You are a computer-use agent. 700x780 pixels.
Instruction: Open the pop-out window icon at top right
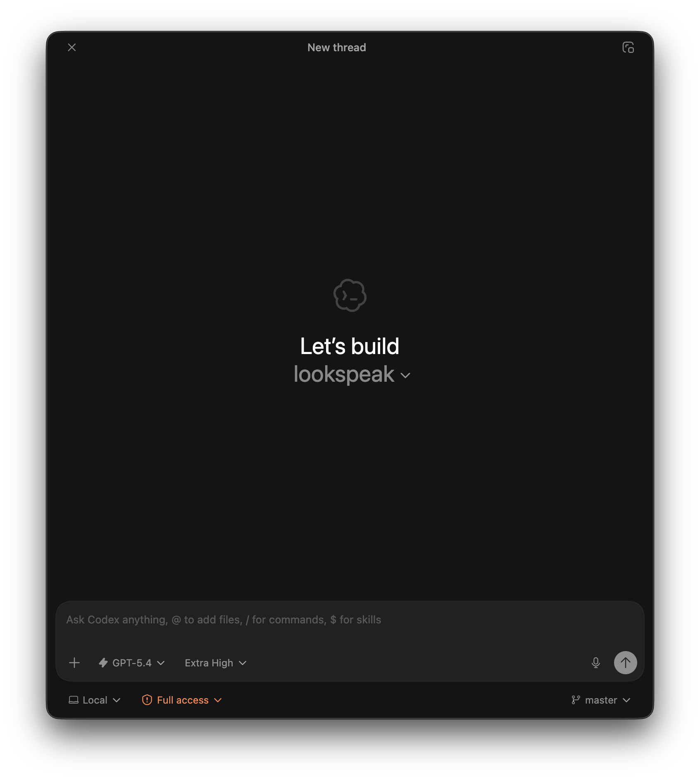coord(628,48)
